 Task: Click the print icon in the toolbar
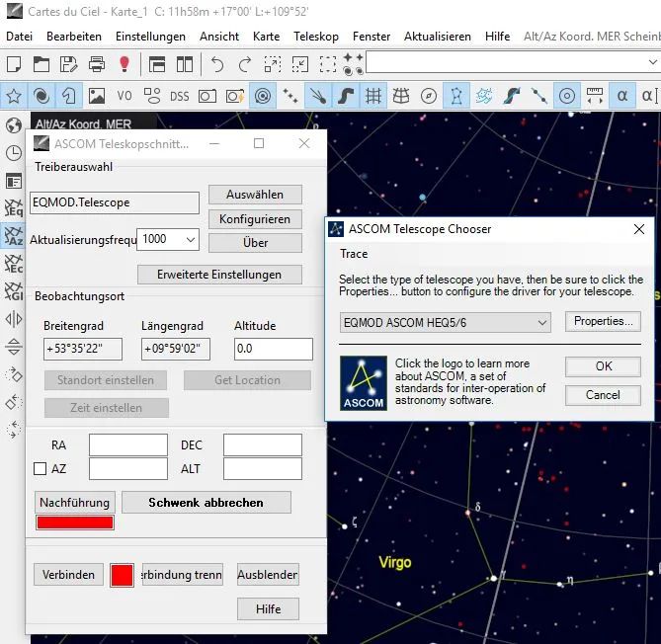click(97, 64)
